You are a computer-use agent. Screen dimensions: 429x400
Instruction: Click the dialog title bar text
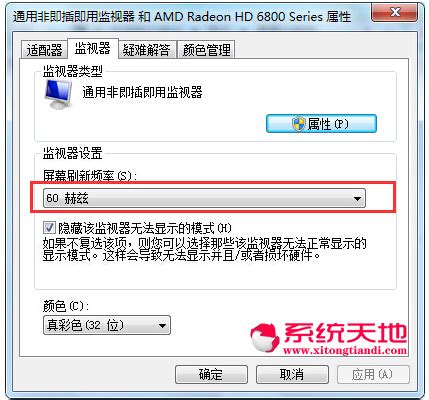coord(182,17)
